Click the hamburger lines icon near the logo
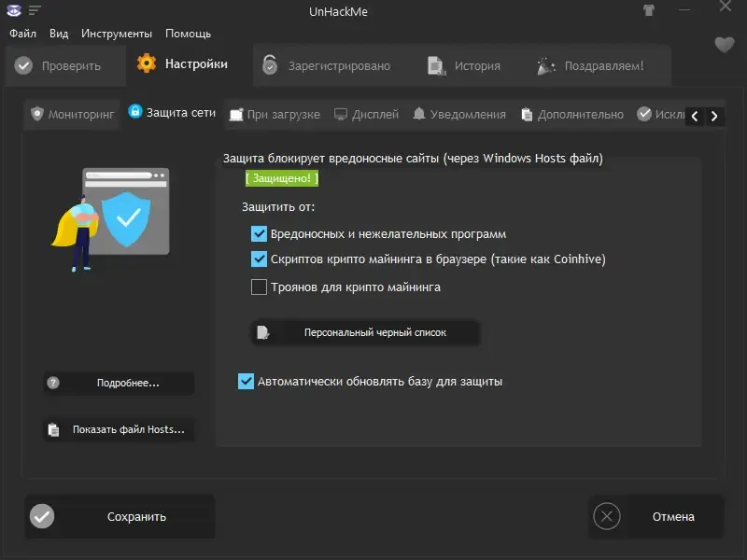 coord(35,9)
